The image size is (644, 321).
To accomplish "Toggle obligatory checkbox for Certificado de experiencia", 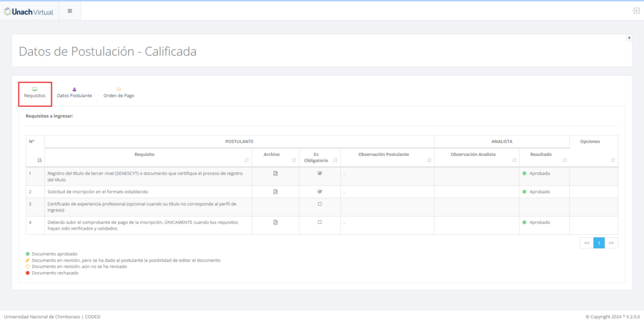I will (319, 204).
